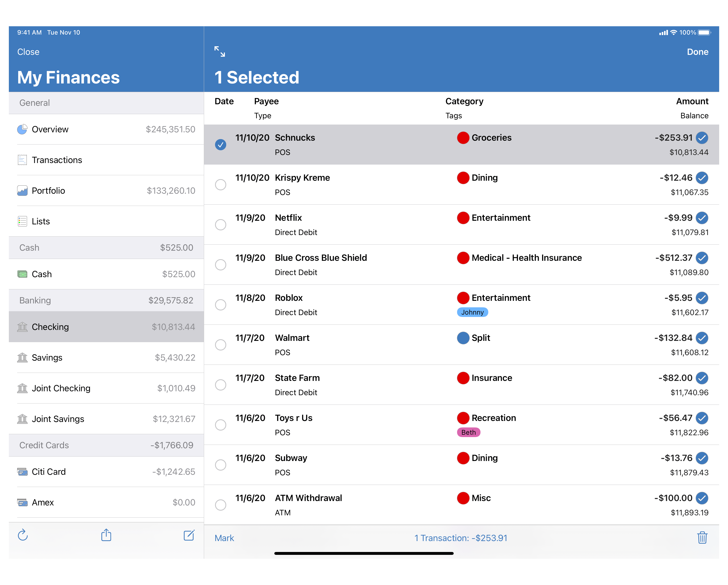The image size is (728, 585).
Task: Click the Close link in sidebar
Action: [x=28, y=52]
